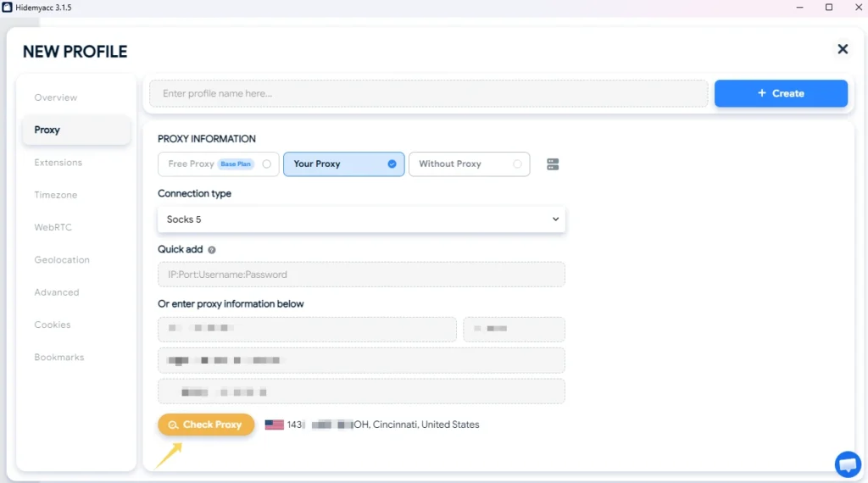Open the Advanced tab
This screenshot has height=483, width=868.
click(x=57, y=292)
